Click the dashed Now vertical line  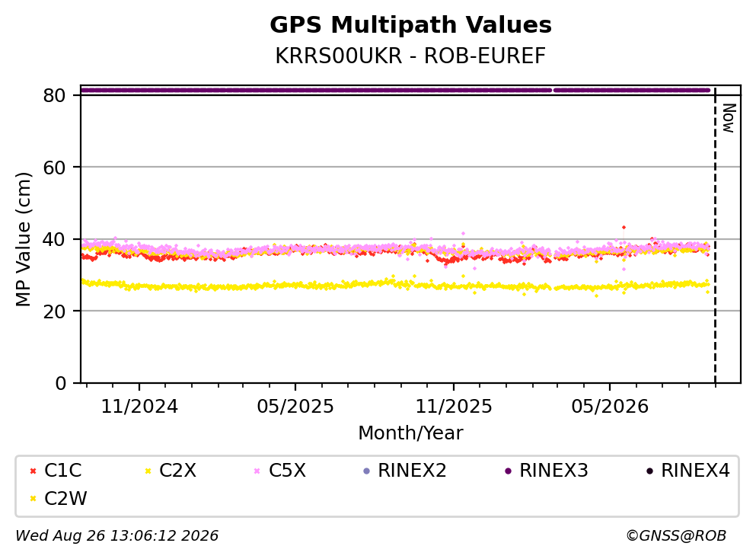pyautogui.click(x=715, y=236)
